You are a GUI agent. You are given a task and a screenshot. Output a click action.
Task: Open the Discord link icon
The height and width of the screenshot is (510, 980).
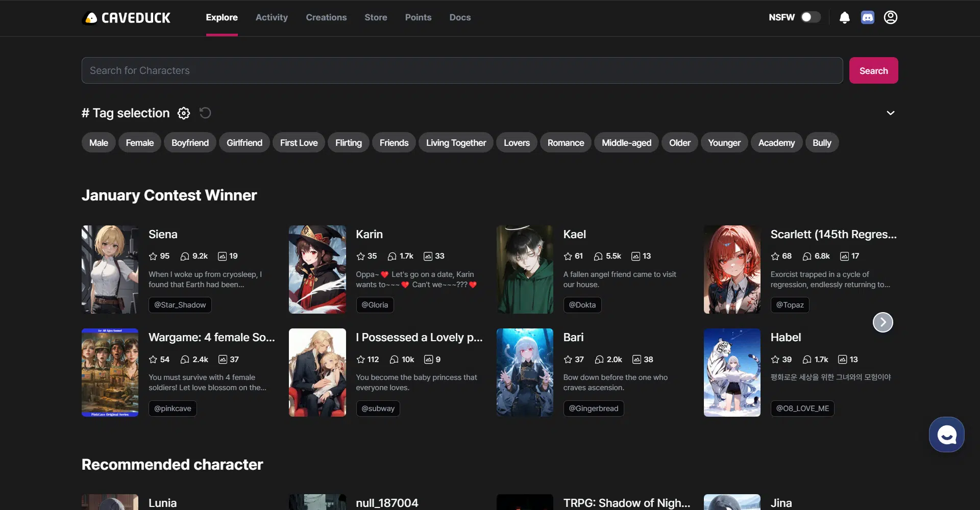(x=868, y=18)
